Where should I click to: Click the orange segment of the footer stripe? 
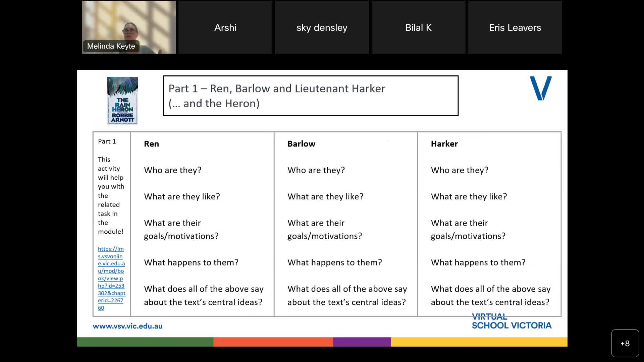pyautogui.click(x=272, y=342)
